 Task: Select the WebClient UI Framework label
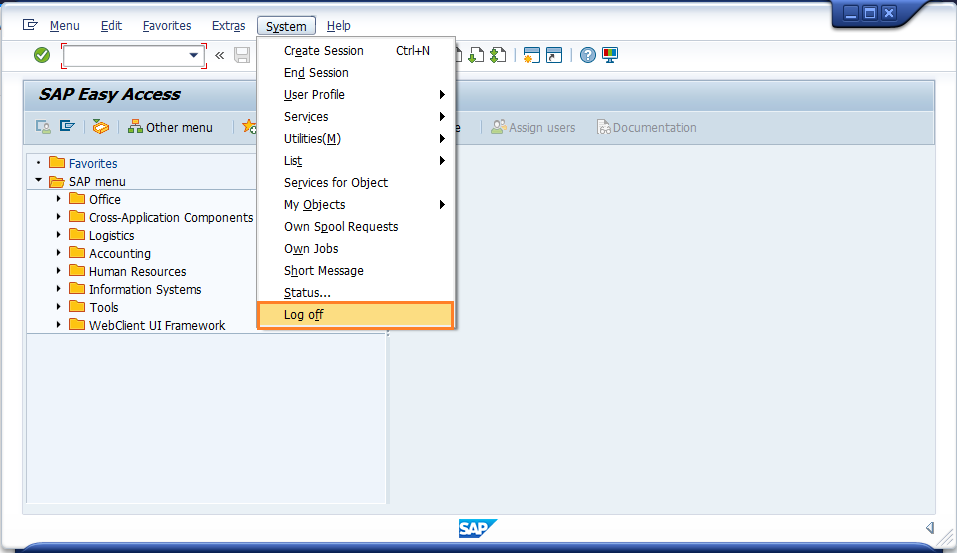click(157, 325)
